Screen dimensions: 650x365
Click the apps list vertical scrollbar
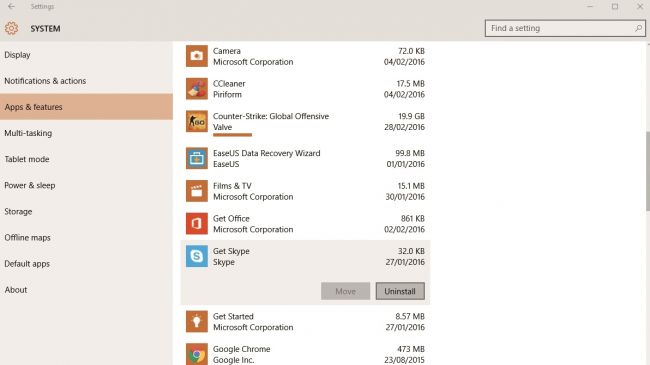click(648, 171)
